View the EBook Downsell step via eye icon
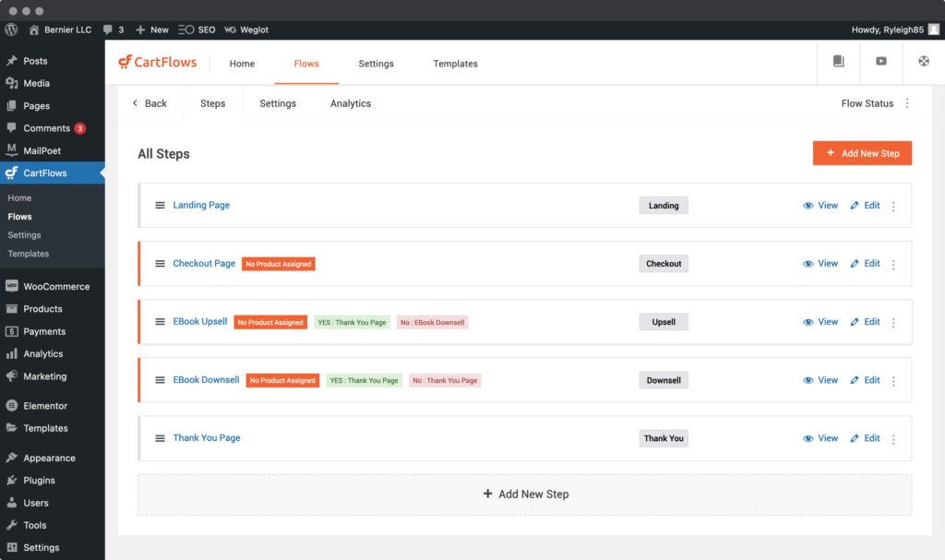The height and width of the screenshot is (560, 945). [808, 380]
